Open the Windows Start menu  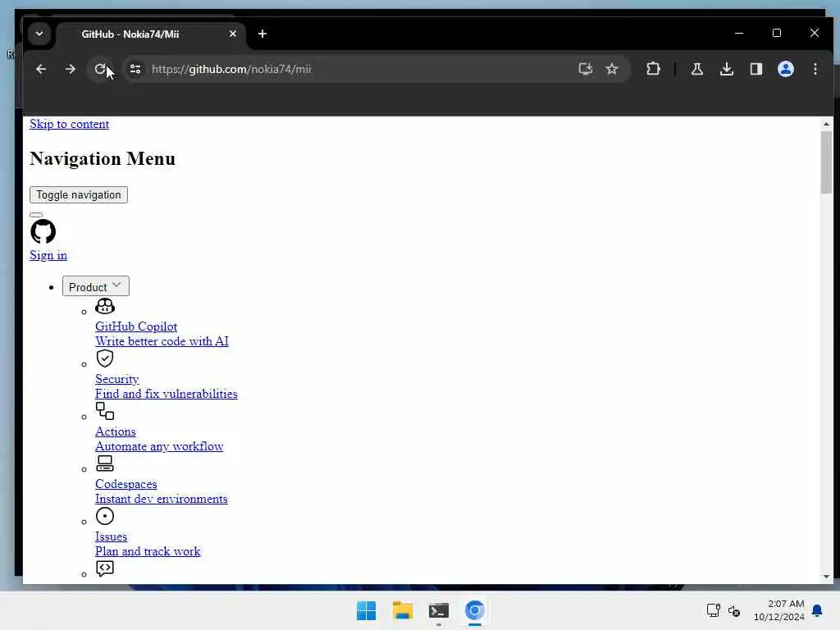click(367, 610)
